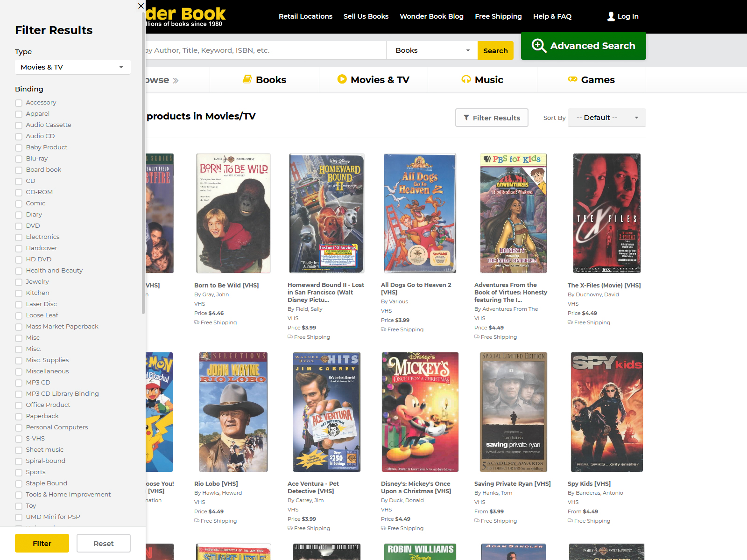Click free shipping truck icon under The X-Files
747x560 pixels.
570,322
